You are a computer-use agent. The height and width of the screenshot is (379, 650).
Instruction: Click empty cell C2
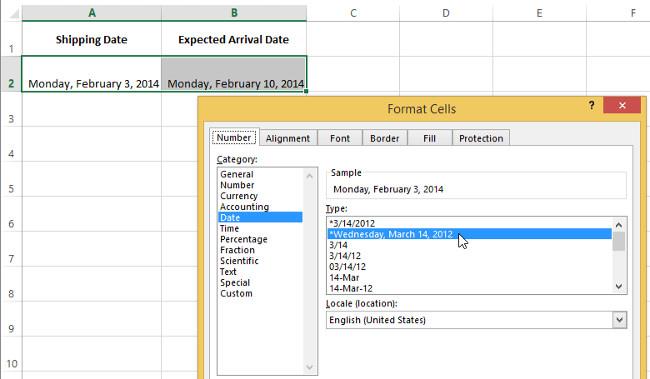click(x=353, y=74)
